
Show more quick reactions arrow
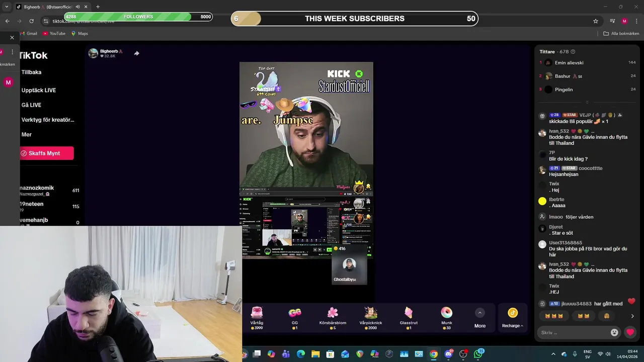click(x=632, y=316)
